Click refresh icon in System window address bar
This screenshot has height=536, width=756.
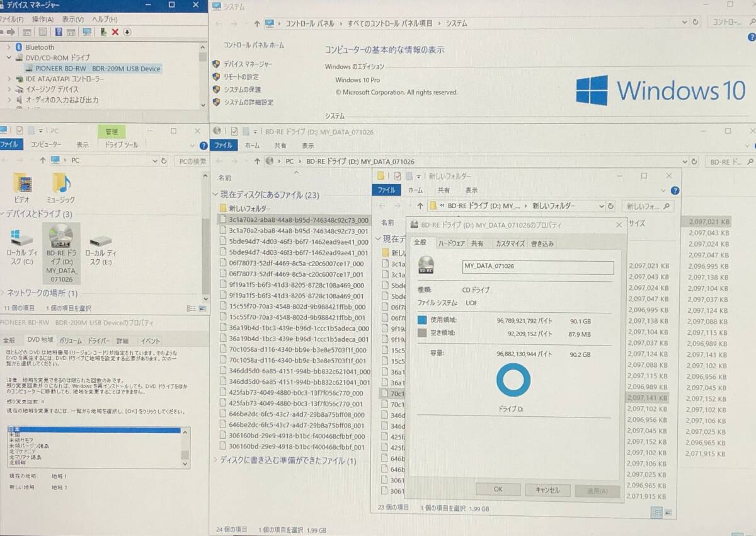tap(696, 23)
